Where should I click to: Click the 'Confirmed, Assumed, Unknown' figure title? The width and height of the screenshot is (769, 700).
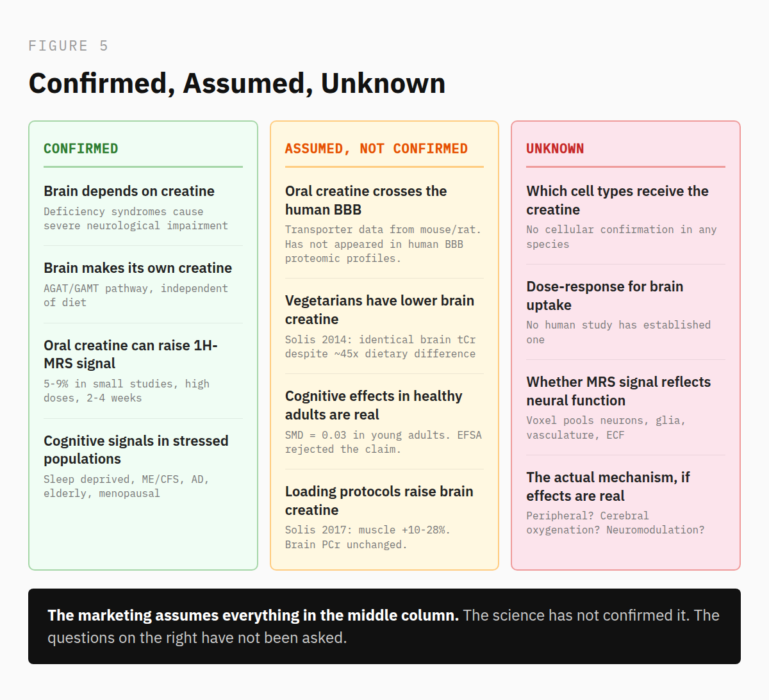tap(236, 83)
